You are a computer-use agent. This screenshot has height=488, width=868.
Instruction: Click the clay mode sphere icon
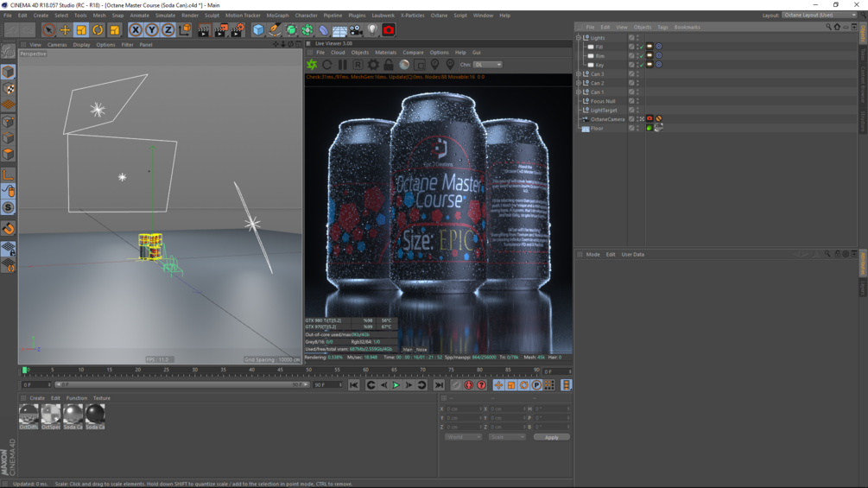(404, 65)
